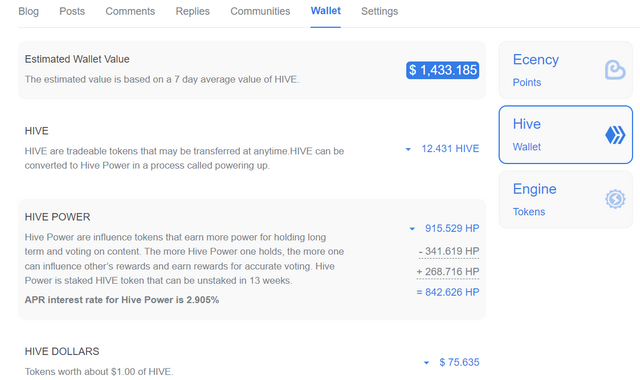Click the 12.431 HIVE balance
Screen dimensions: 640x380
pyautogui.click(x=450, y=149)
